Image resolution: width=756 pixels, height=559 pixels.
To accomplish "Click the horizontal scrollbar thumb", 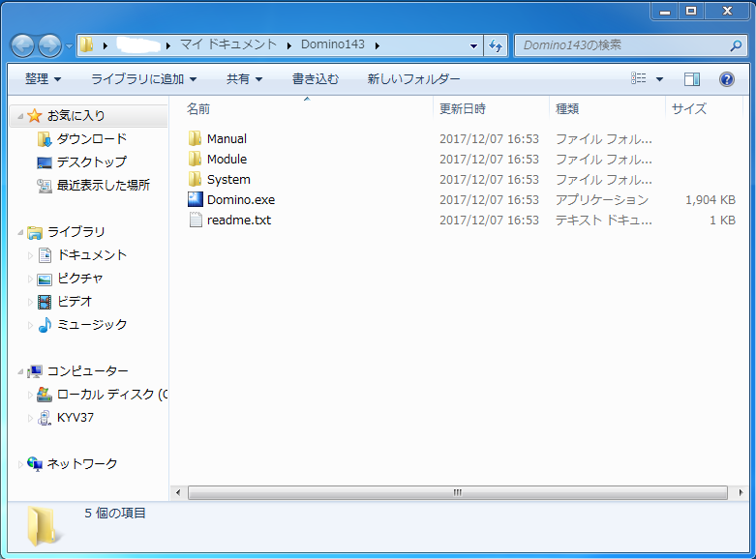I will click(x=458, y=492).
